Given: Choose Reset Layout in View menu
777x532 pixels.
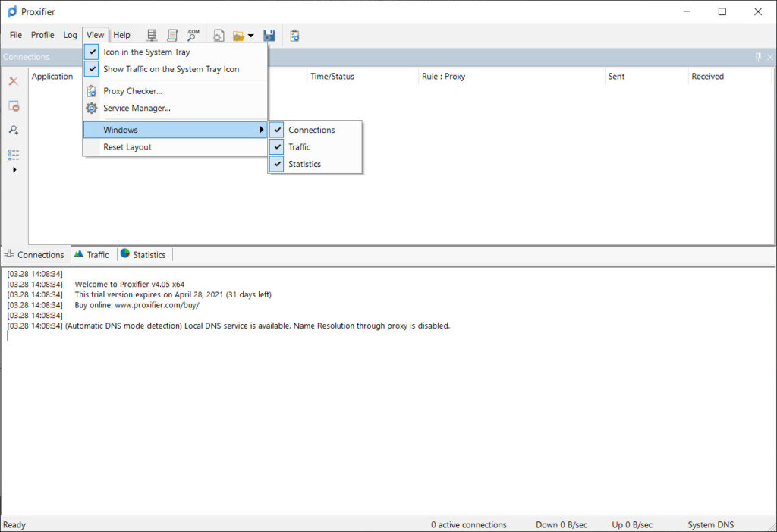Looking at the screenshot, I should pyautogui.click(x=175, y=147).
